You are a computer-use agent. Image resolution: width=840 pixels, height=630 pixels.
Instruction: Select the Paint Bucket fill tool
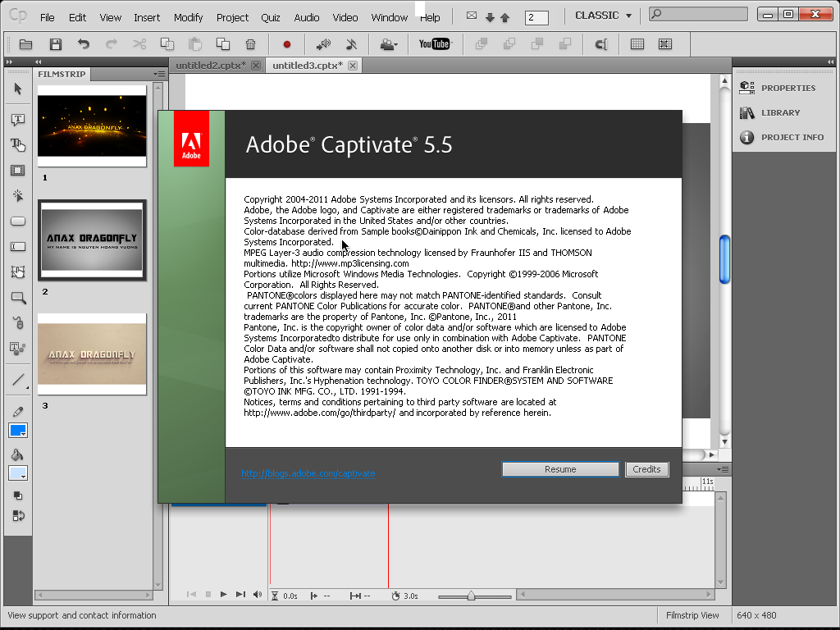coord(18,454)
